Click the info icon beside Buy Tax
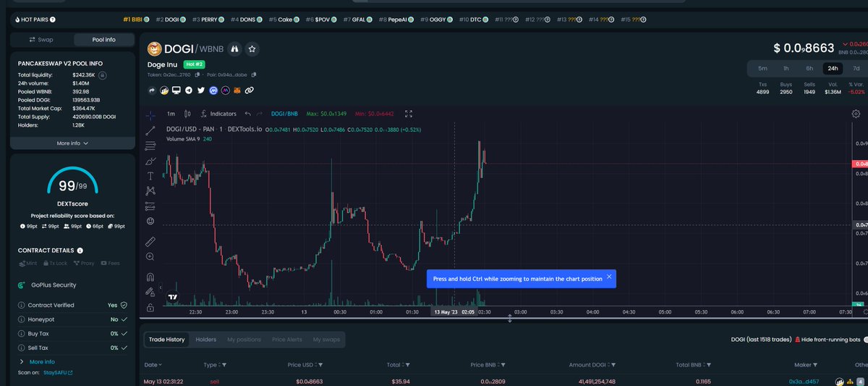The height and width of the screenshot is (386, 868). (x=22, y=334)
